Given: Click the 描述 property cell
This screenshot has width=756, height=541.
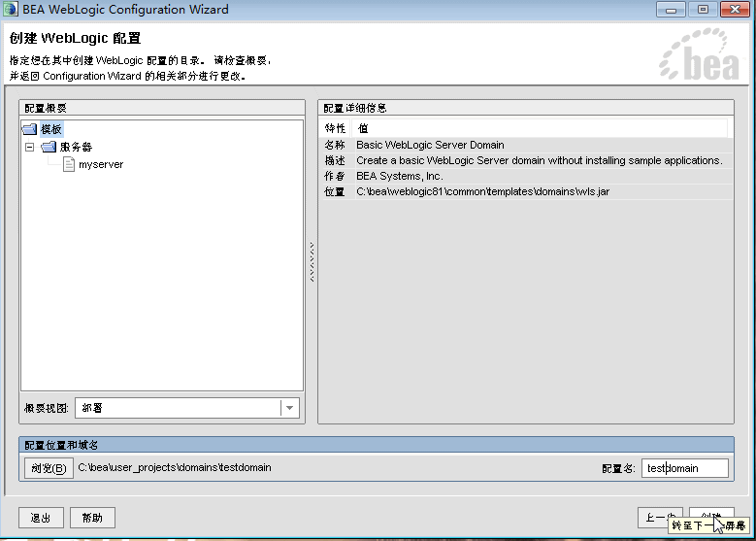Looking at the screenshot, I should 335,160.
